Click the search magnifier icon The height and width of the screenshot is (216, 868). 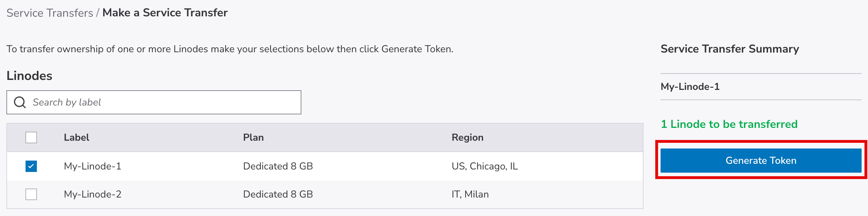[20, 102]
